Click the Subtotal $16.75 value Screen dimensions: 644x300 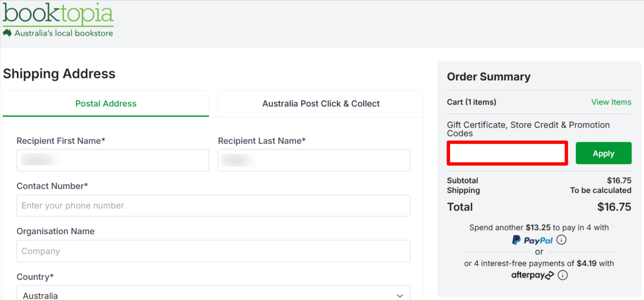[619, 180]
